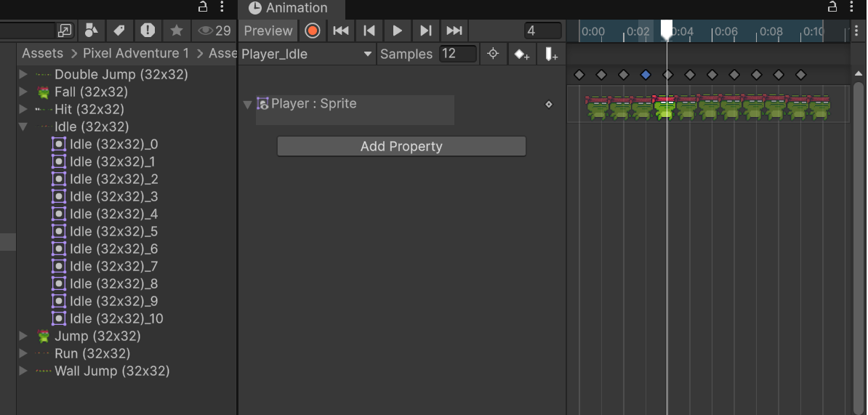The width and height of the screenshot is (868, 415).
Task: Play the Player_Idle animation
Action: pos(398,31)
